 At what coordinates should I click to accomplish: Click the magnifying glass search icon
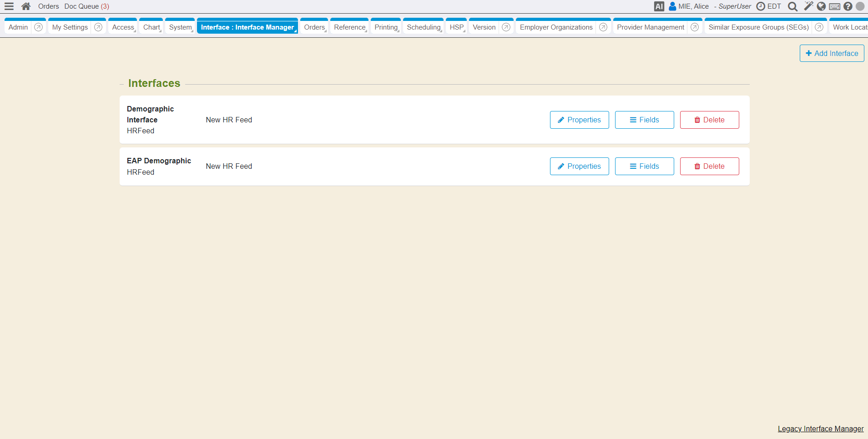pyautogui.click(x=792, y=6)
